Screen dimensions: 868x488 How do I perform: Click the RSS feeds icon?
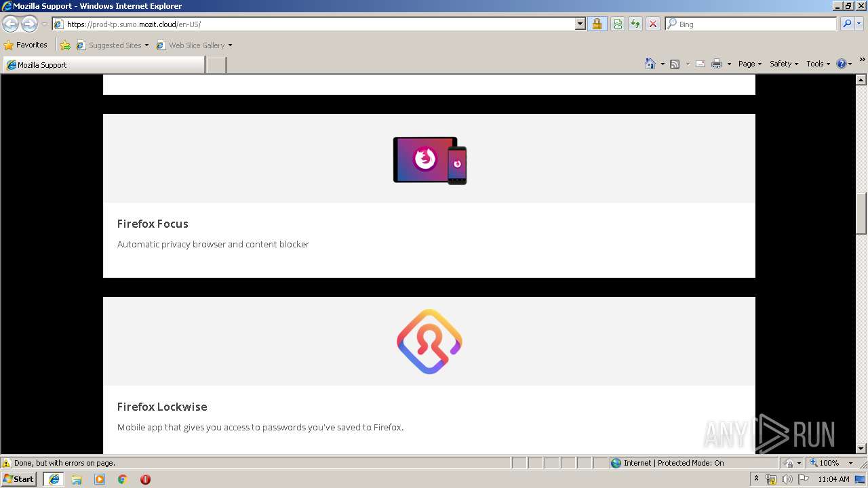tap(675, 64)
